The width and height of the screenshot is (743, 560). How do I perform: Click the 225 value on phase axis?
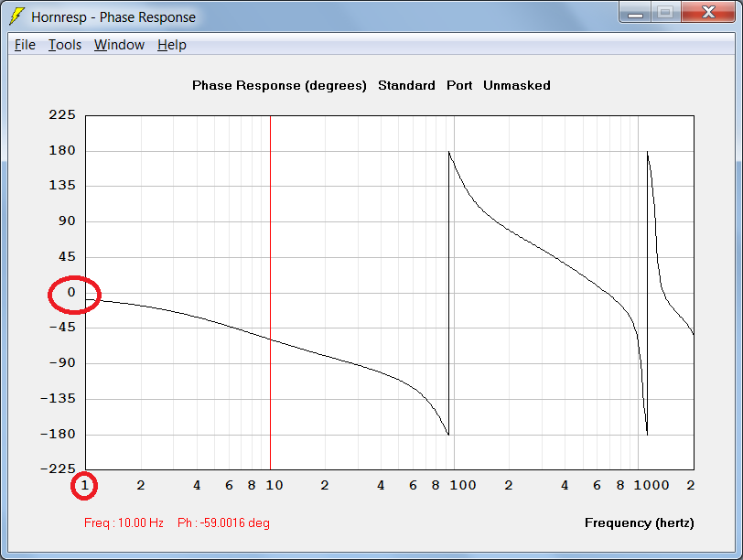pyautogui.click(x=62, y=114)
